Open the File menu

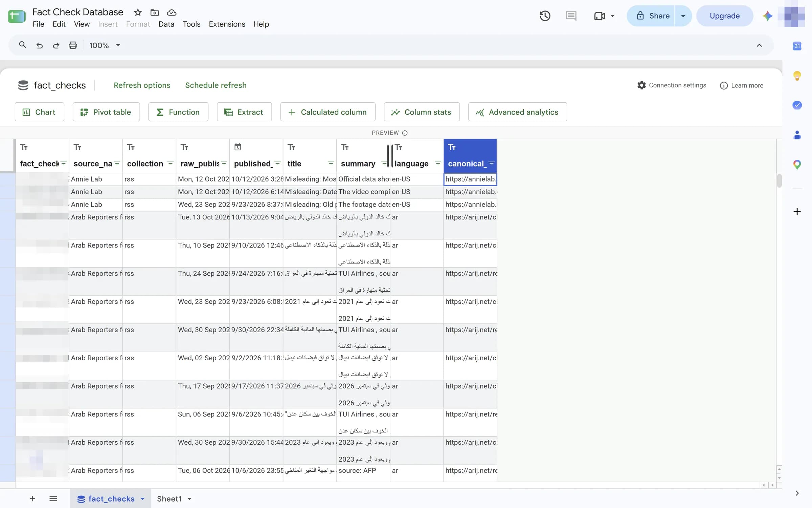click(38, 24)
